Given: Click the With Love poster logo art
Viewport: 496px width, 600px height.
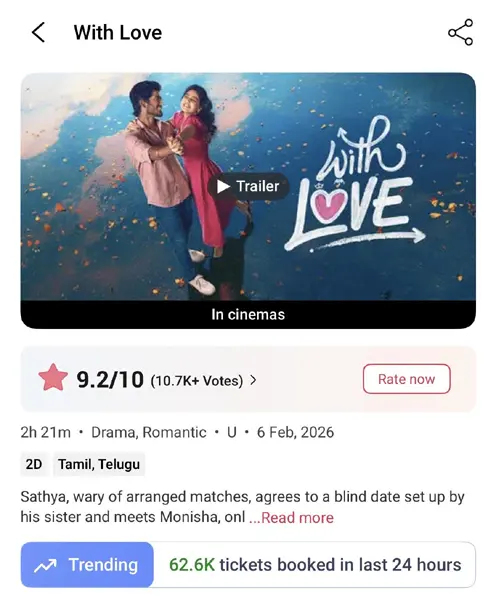Looking at the screenshot, I should [354, 186].
